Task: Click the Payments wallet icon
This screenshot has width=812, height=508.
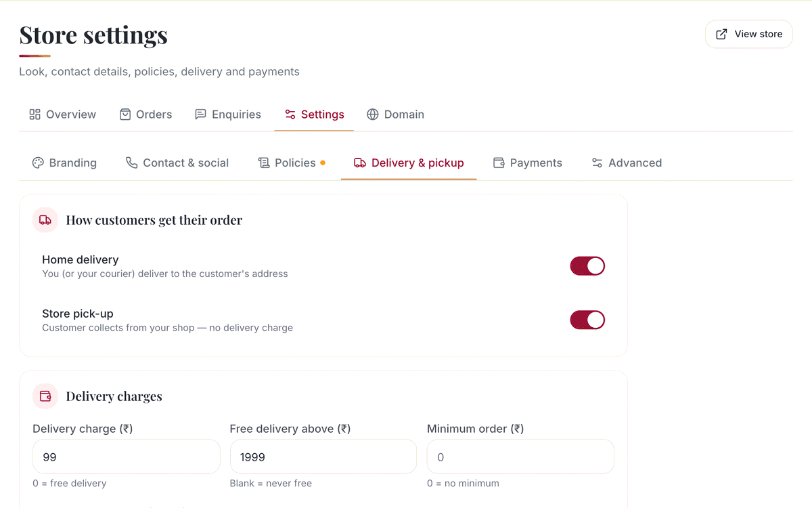Action: [499, 163]
